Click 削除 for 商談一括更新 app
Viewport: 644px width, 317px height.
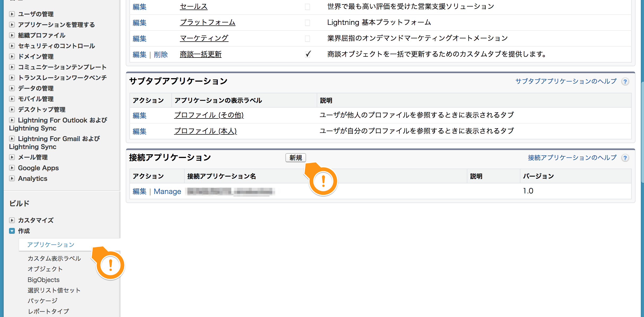click(161, 54)
